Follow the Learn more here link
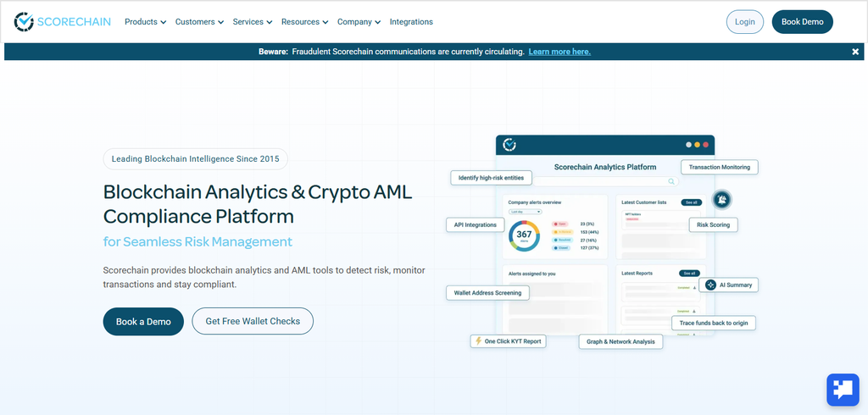Viewport: 868px width, 415px height. click(x=559, y=52)
